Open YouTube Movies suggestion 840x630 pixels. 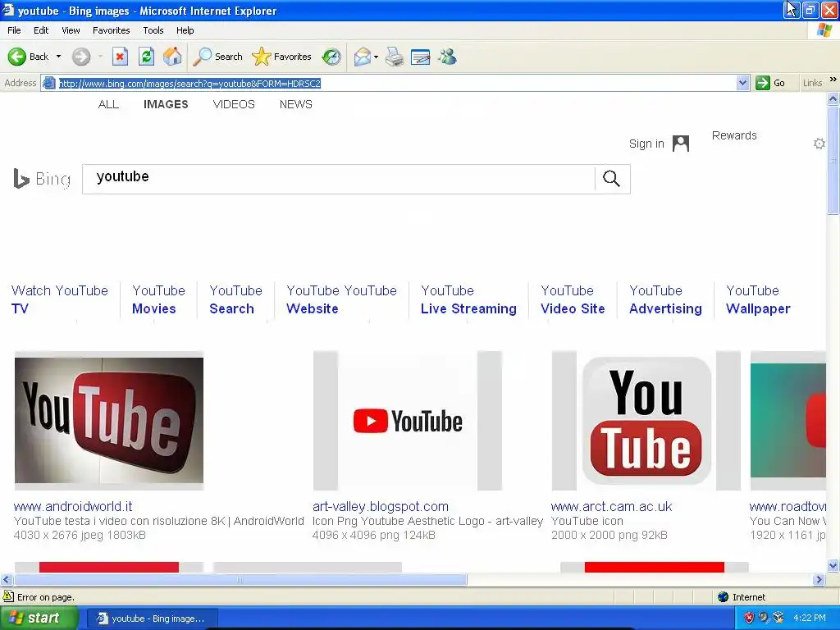click(x=158, y=299)
